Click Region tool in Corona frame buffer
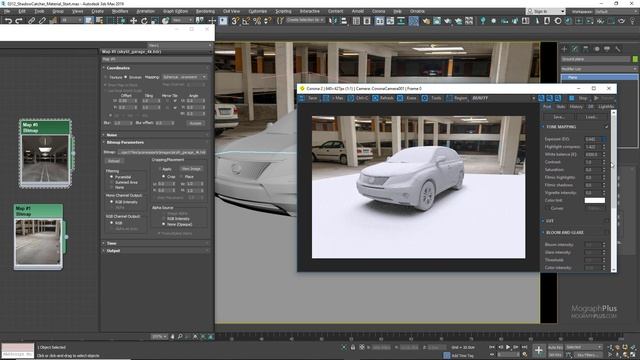The height and width of the screenshot is (360, 640). pos(456,98)
